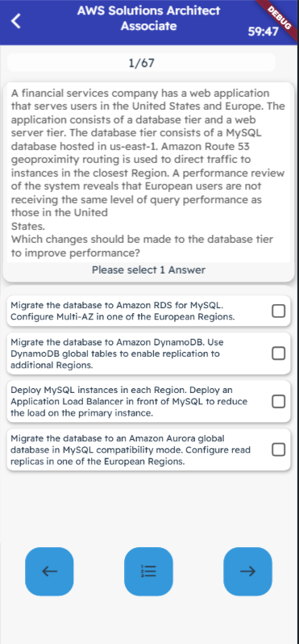Go back using the header arrow
299x644 pixels.
[15, 20]
